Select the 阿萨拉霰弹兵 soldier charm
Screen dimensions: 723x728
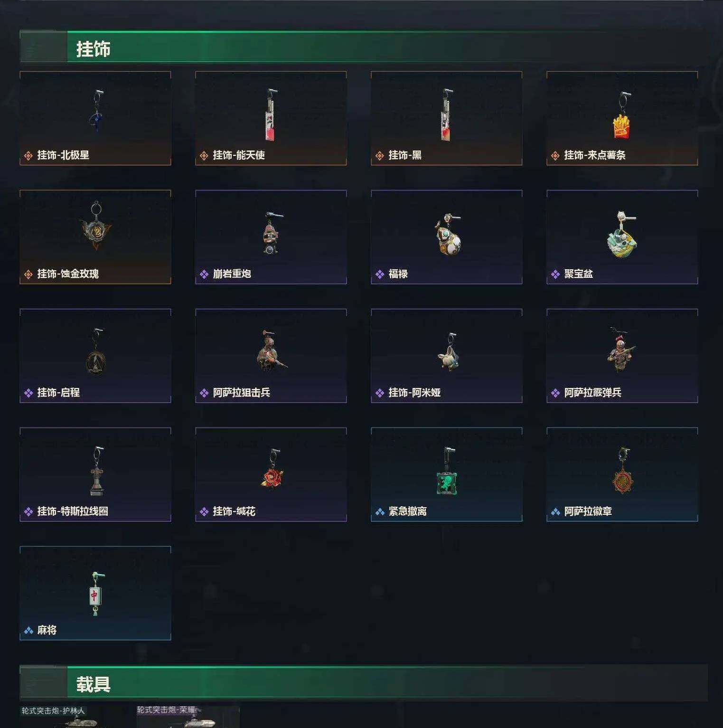(621, 350)
